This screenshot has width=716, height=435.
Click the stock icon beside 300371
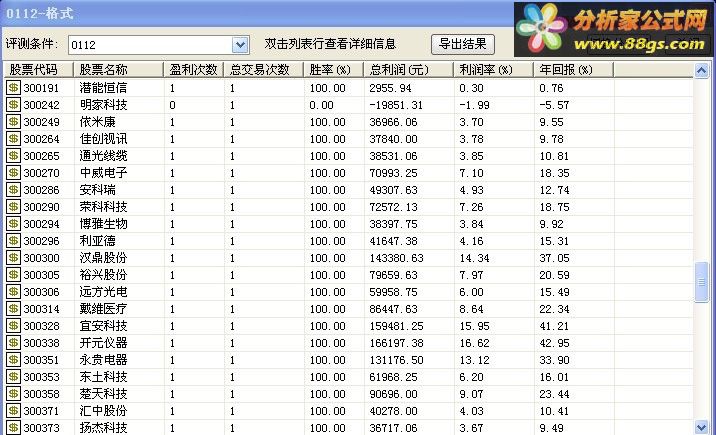(13, 411)
